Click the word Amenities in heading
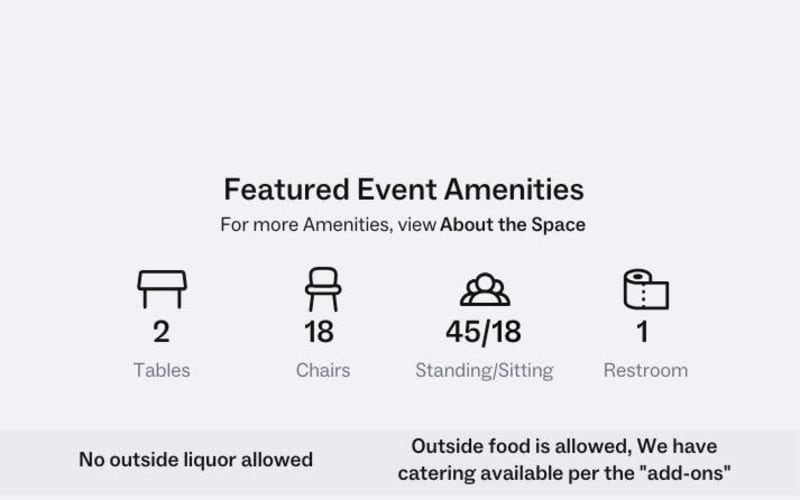 click(x=514, y=189)
